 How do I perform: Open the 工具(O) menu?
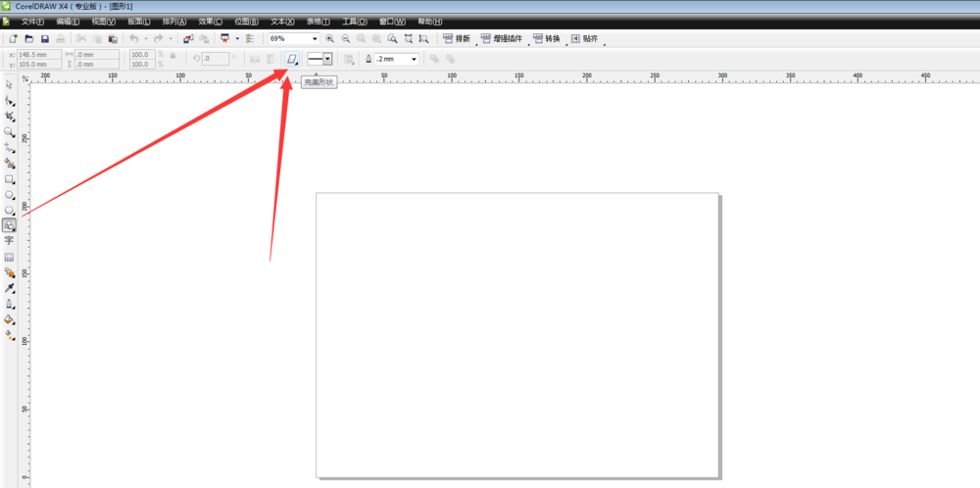pyautogui.click(x=355, y=22)
